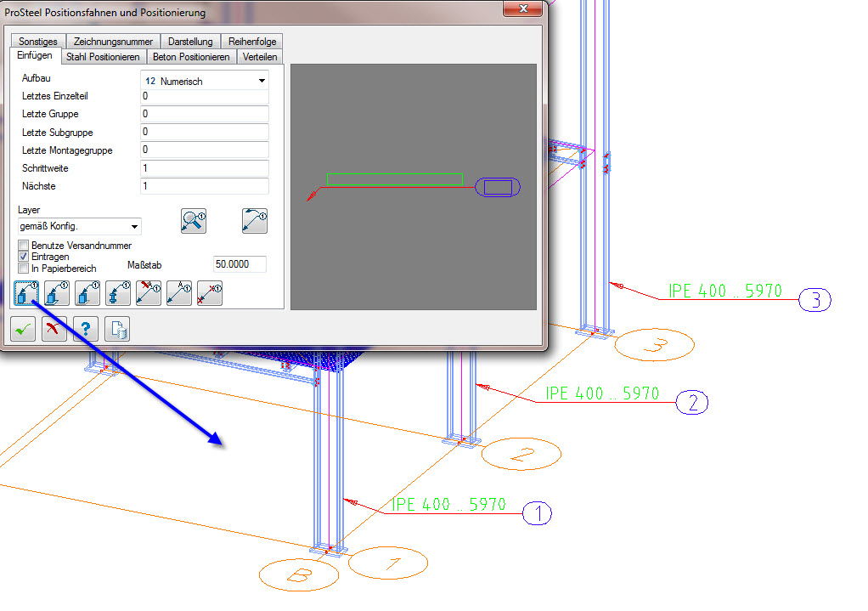Screen dimensions: 868x611
Task: Click position flag bubble number 3 in drawing
Action: [814, 300]
